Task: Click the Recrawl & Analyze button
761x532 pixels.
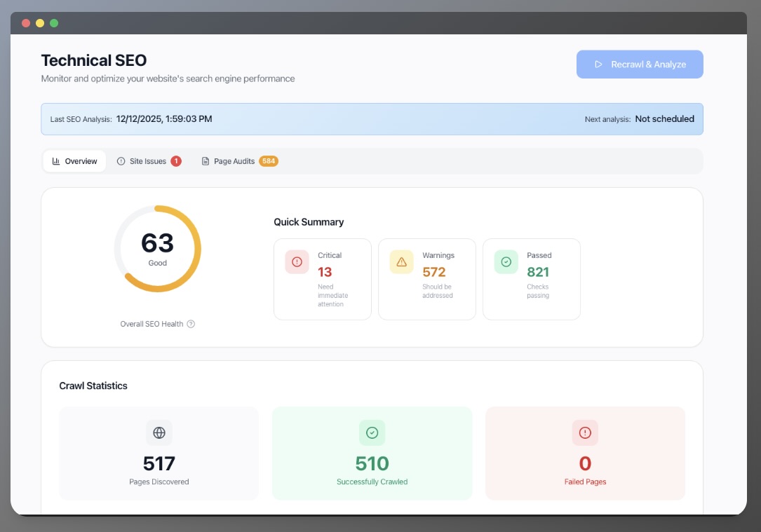Action: pyautogui.click(x=639, y=64)
